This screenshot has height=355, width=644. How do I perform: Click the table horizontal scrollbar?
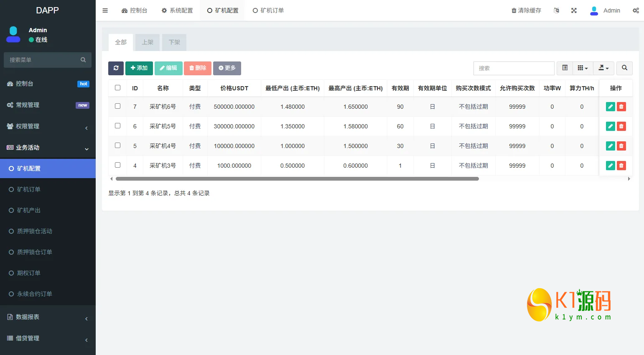pos(297,179)
